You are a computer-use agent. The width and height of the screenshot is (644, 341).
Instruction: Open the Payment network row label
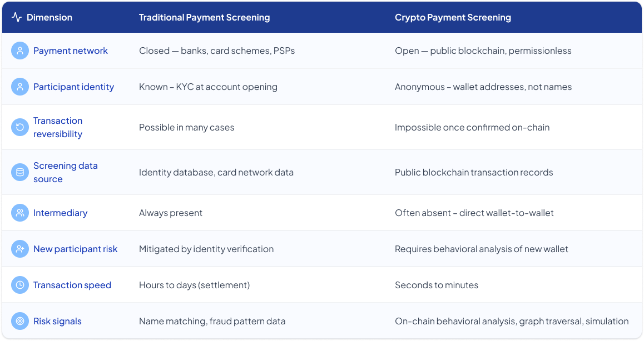click(70, 51)
